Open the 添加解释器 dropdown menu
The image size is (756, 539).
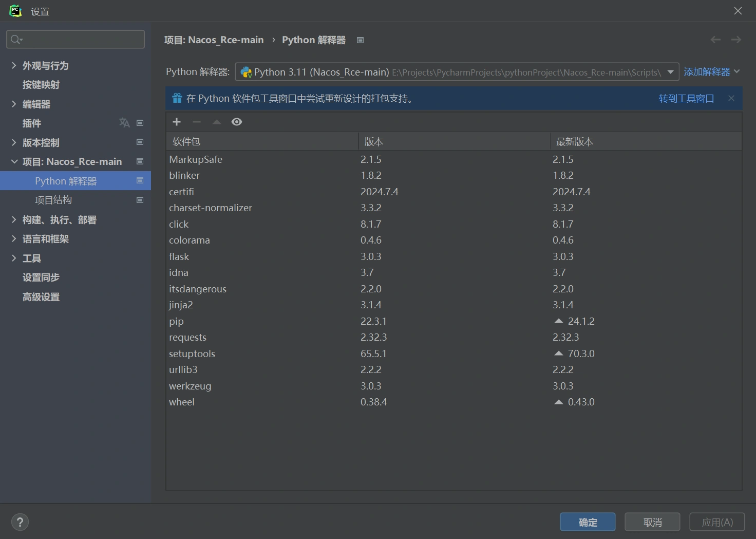711,72
